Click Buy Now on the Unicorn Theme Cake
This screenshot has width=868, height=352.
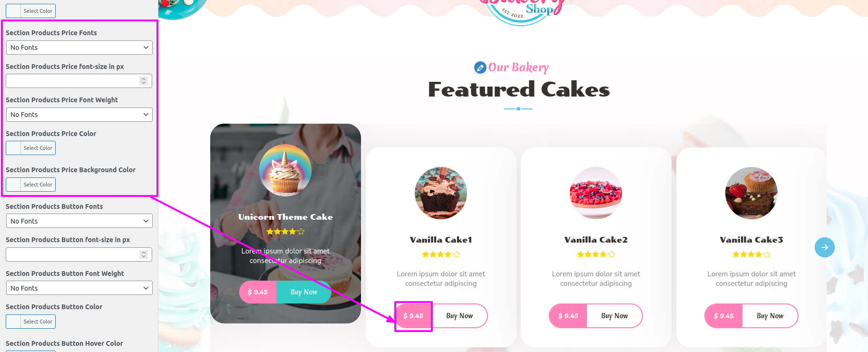tap(304, 292)
